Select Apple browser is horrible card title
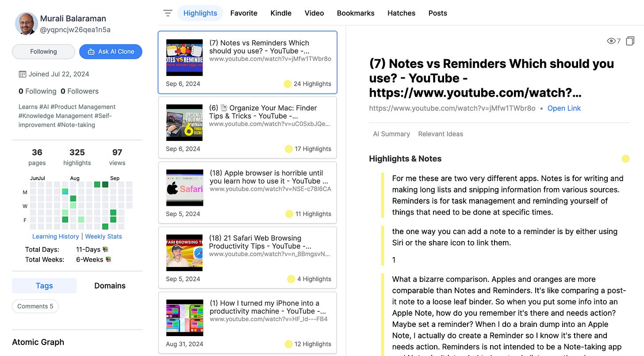This screenshot has height=356, width=644. [269, 177]
